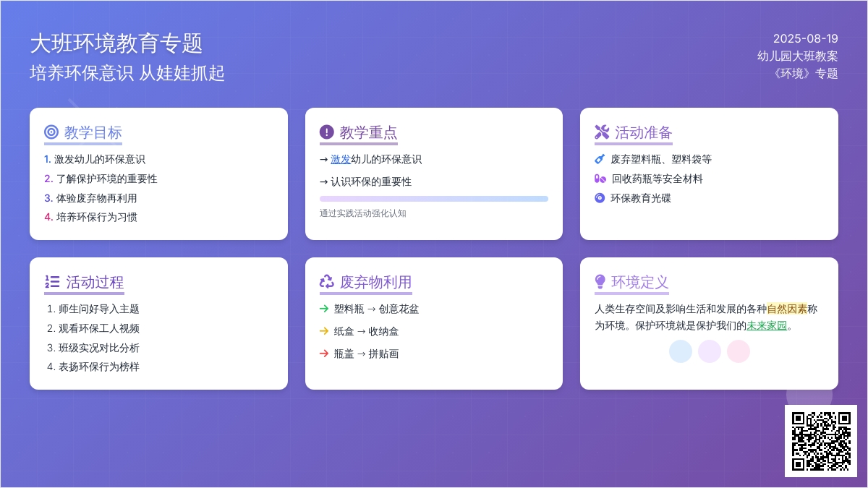The width and height of the screenshot is (868, 488).
Task: Click the item 环保教育光碟
Action: click(x=641, y=198)
